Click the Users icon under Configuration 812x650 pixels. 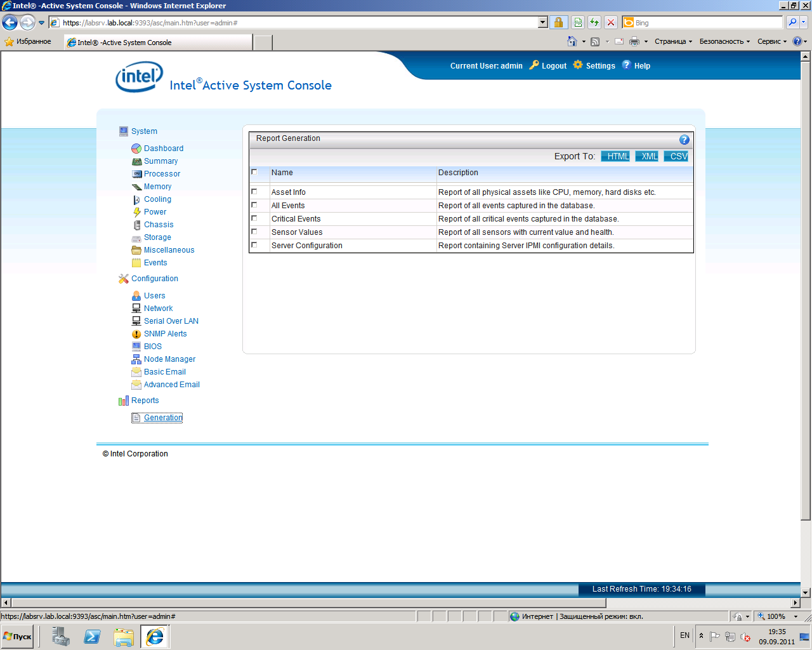coord(136,296)
